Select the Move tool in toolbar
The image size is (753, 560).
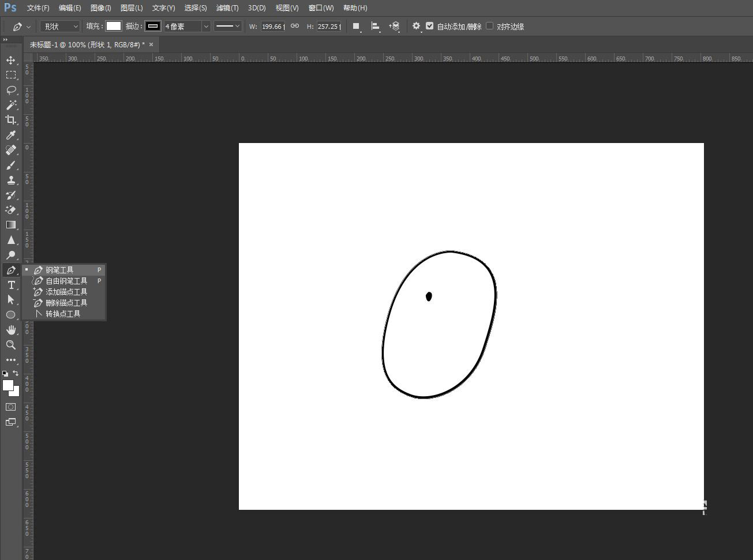[x=10, y=60]
